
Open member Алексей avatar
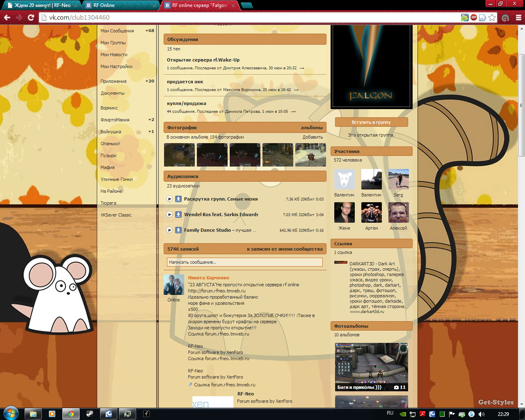click(399, 212)
